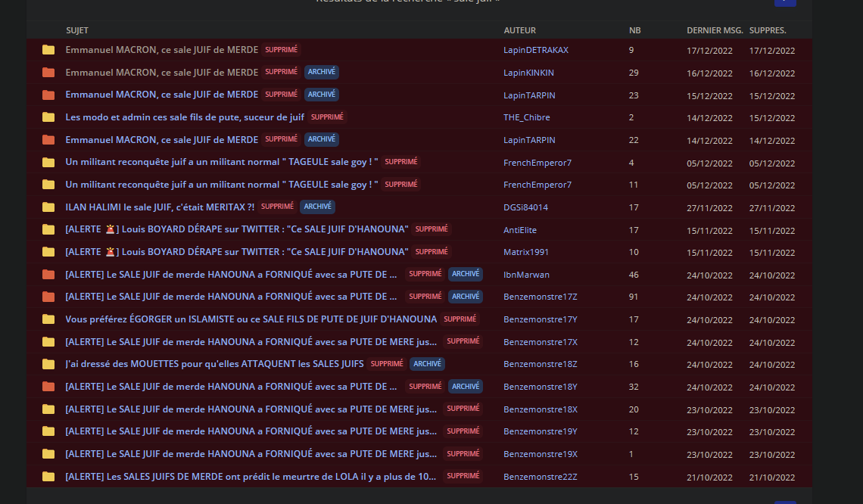Open the author profile LapinDETRAKAX
This screenshot has width=863, height=504.
[535, 50]
